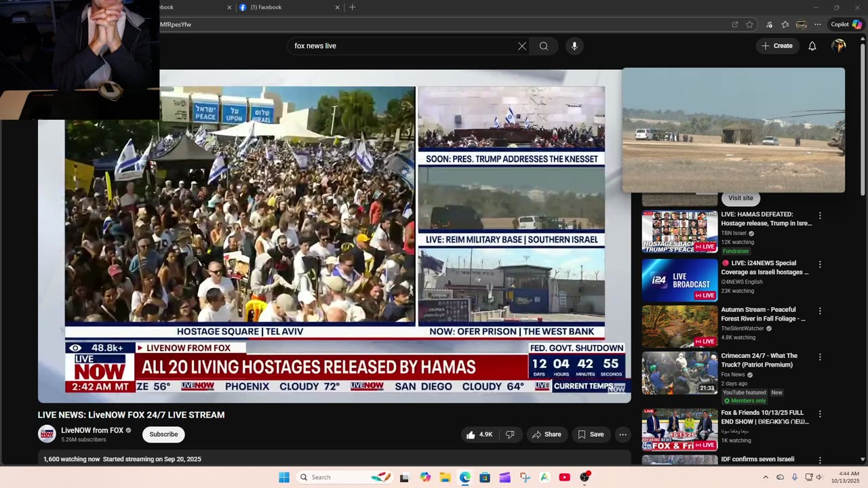Save the video to a playlist
Screen dimensions: 868x488
(591, 434)
